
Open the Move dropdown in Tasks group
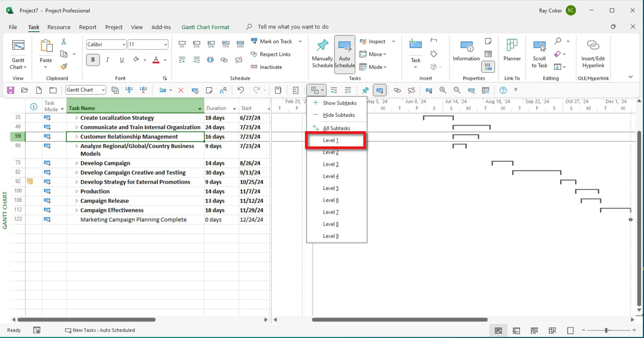373,54
